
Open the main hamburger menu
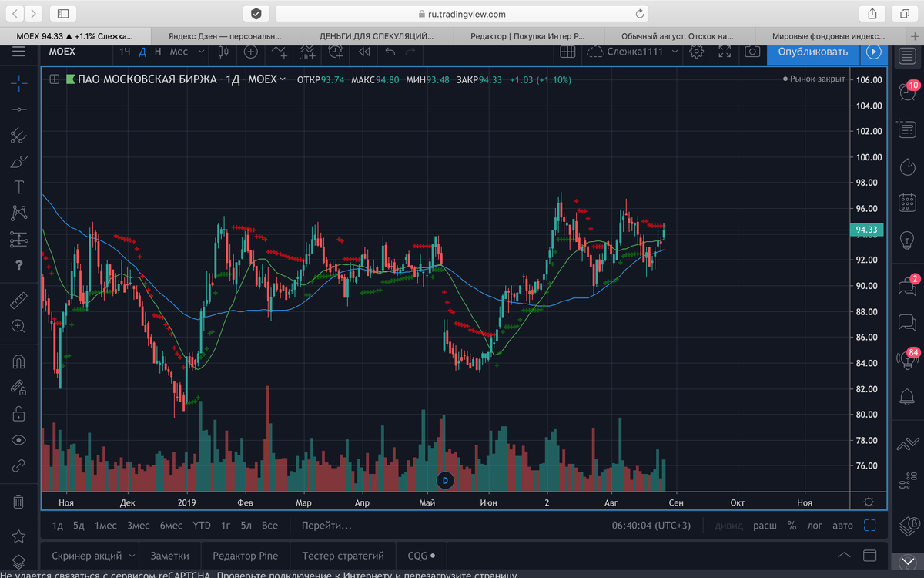[18, 51]
